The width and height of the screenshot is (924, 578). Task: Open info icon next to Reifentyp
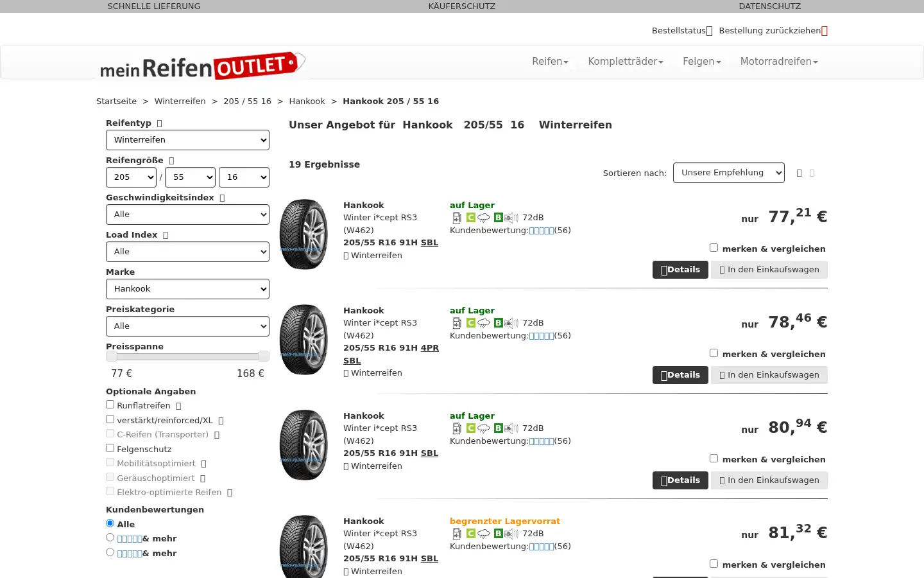coord(160,123)
